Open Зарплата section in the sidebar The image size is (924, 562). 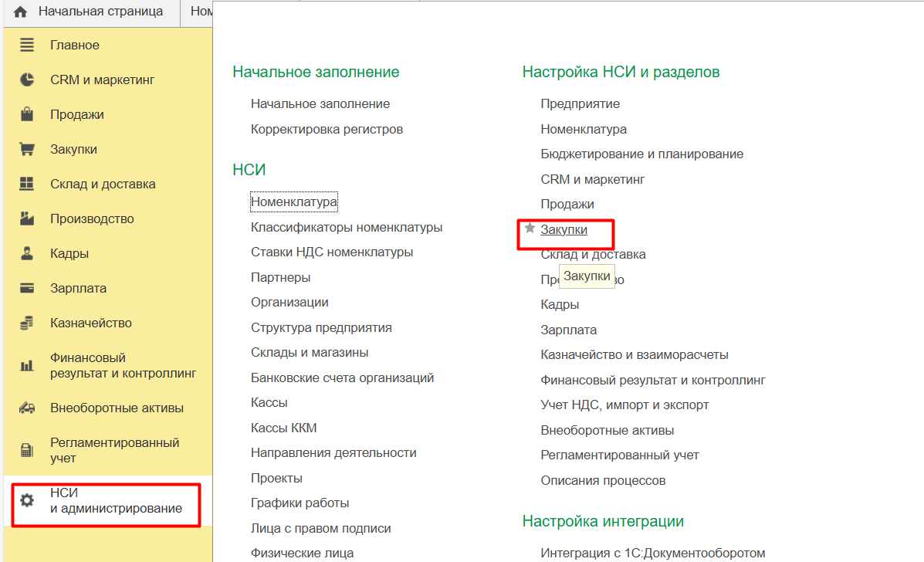[x=78, y=289]
